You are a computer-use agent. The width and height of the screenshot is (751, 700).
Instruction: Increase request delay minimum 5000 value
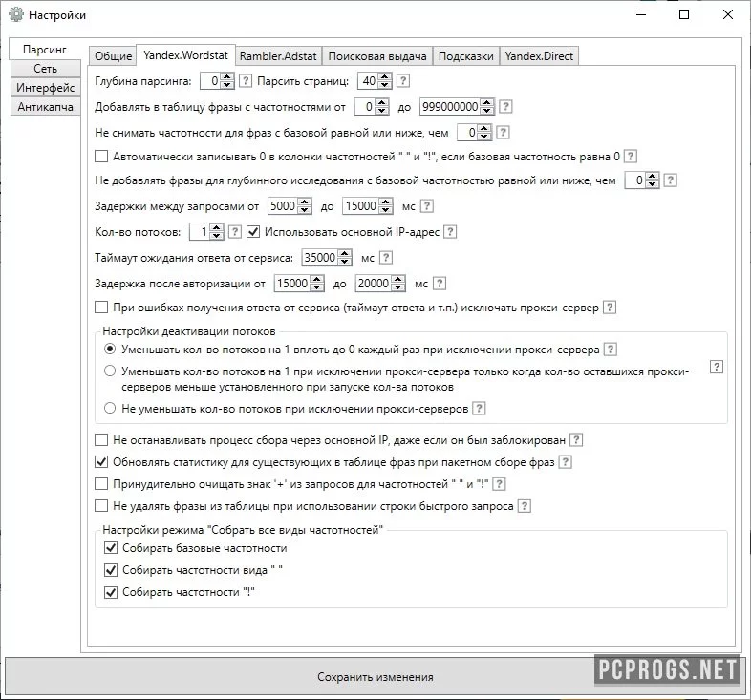coord(304,202)
